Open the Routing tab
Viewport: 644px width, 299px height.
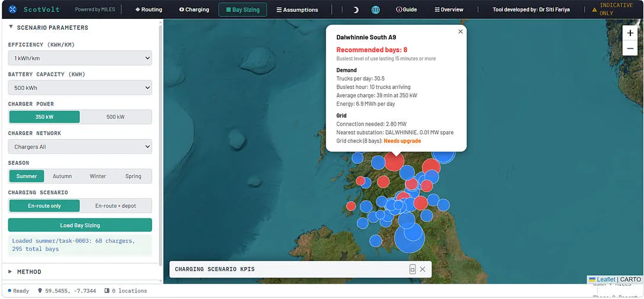click(x=149, y=9)
